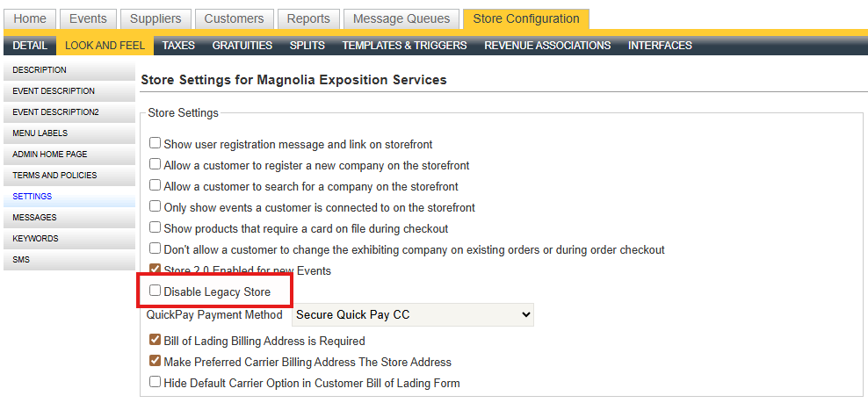Screen dimensions: 868x403
Task: Open Revenue Associations section
Action: [547, 46]
